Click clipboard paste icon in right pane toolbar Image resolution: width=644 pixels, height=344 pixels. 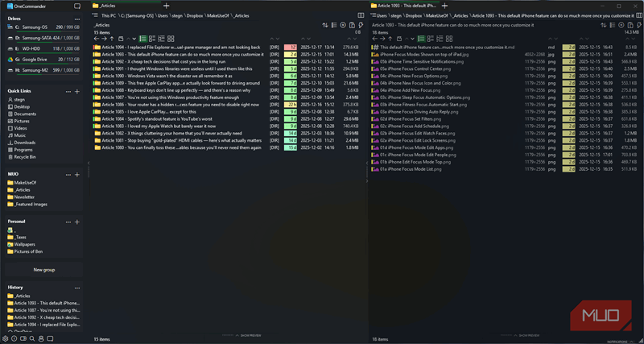pyautogui.click(x=630, y=25)
